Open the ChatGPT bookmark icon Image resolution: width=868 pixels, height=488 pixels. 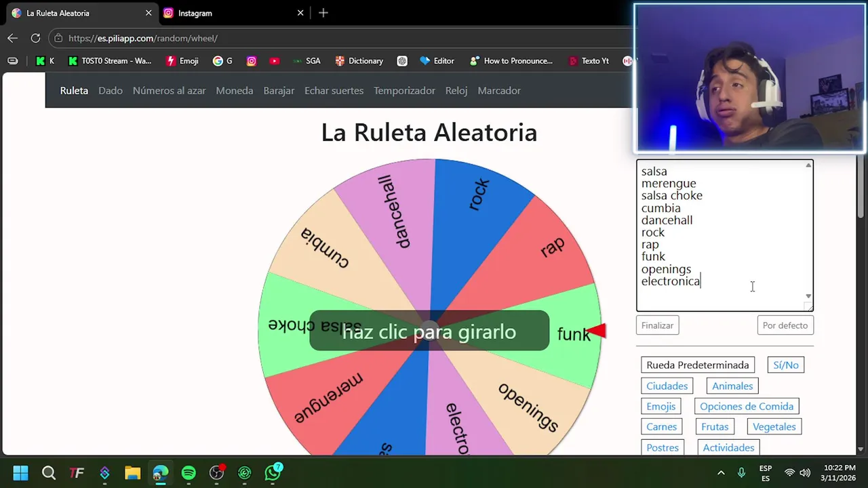[x=402, y=61]
